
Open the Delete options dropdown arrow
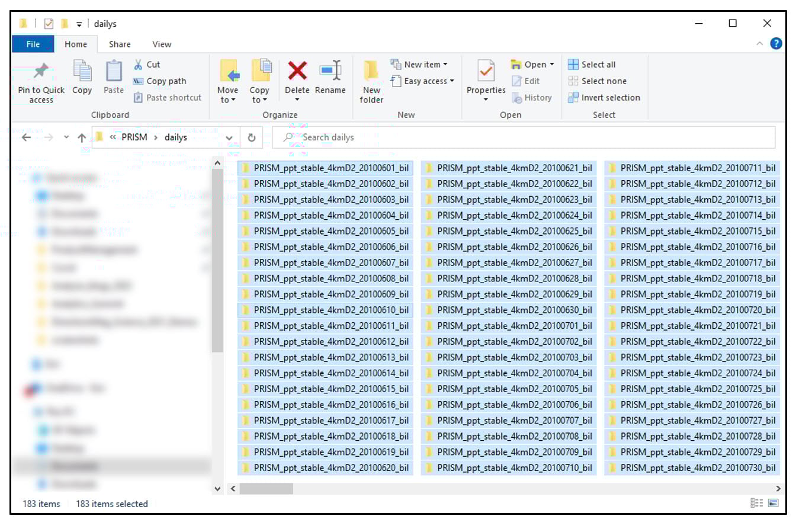click(297, 100)
